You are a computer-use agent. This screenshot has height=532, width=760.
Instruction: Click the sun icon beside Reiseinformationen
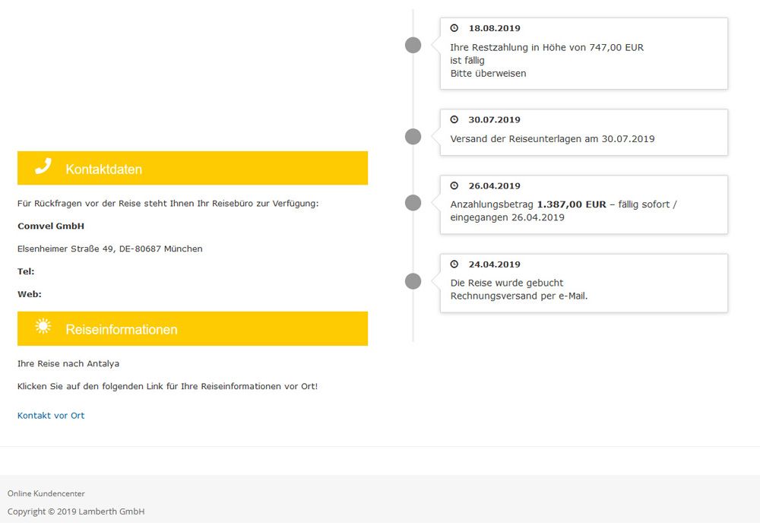point(43,327)
